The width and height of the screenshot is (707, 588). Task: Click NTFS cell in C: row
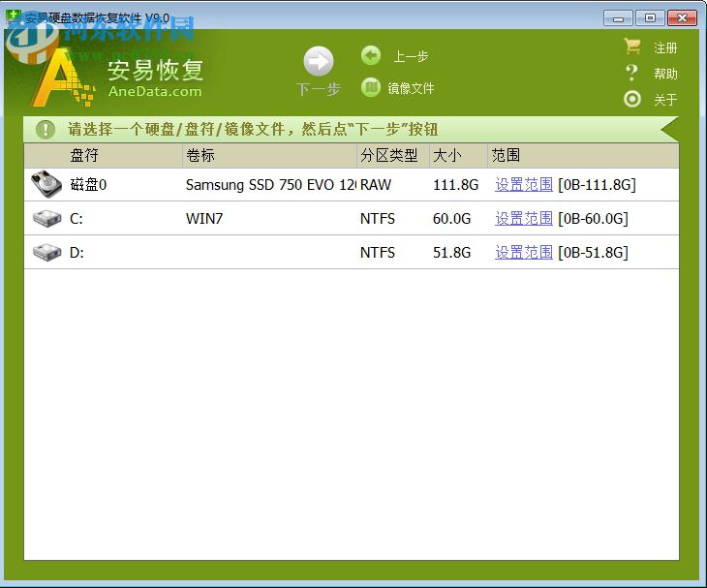(x=378, y=219)
